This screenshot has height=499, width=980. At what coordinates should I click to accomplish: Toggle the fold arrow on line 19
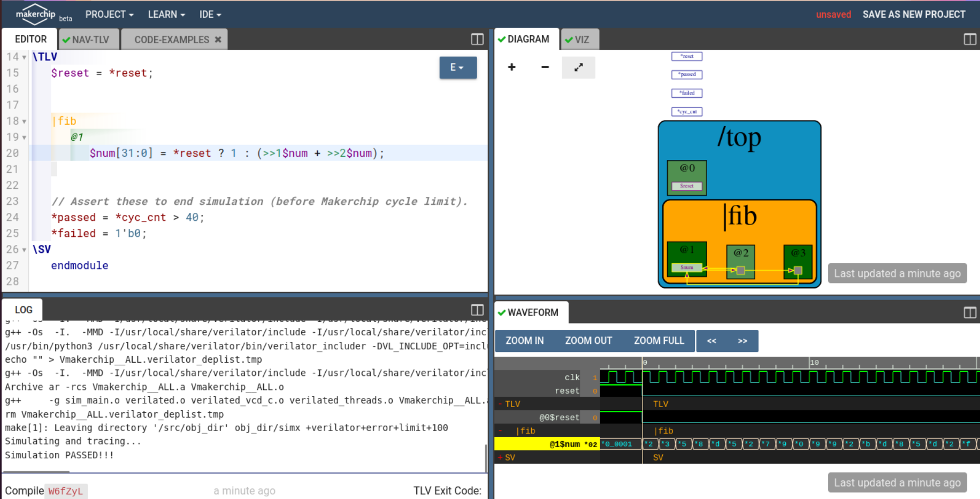point(24,137)
